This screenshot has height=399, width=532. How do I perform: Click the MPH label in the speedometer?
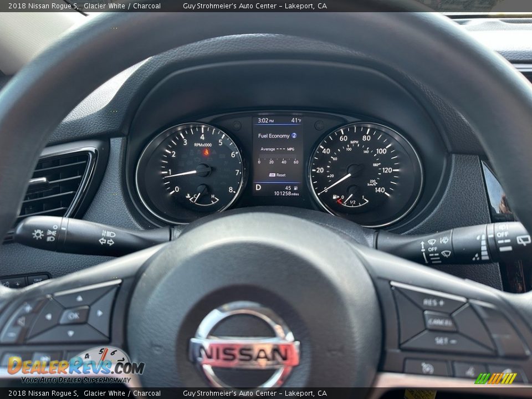[354, 142]
